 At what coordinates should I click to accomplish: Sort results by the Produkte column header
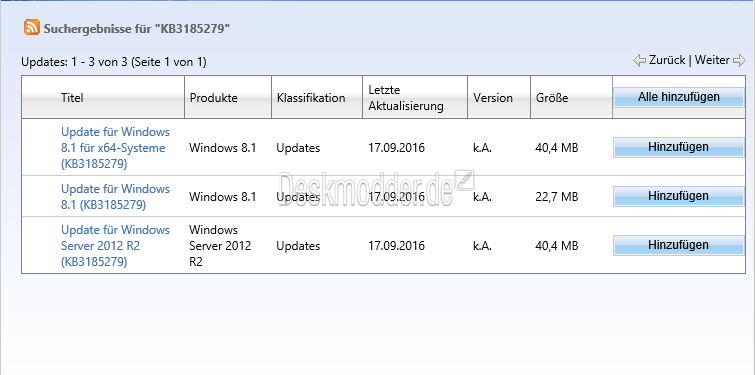click(x=214, y=98)
